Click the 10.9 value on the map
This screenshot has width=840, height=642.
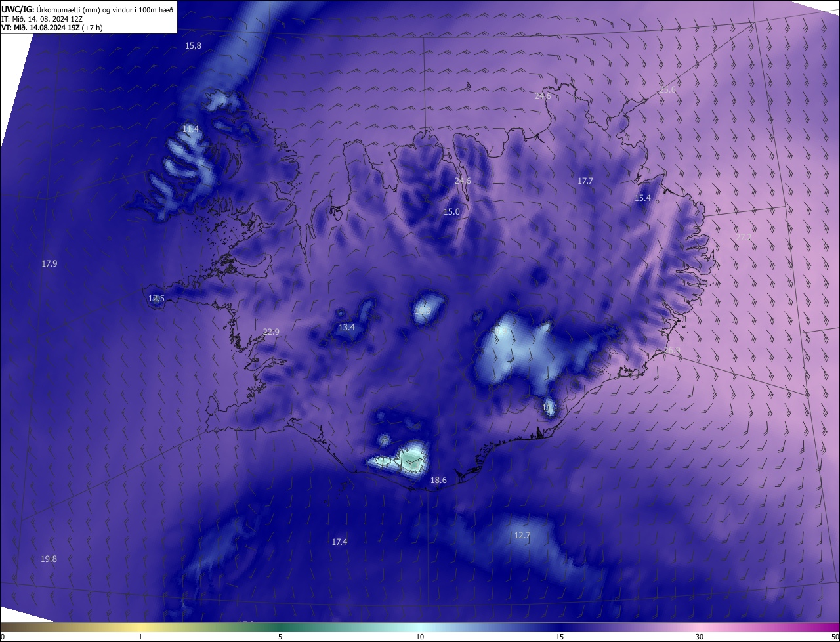click(x=423, y=310)
